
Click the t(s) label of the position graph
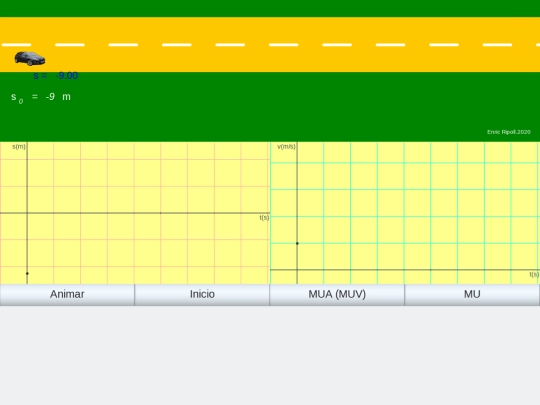tap(264, 218)
